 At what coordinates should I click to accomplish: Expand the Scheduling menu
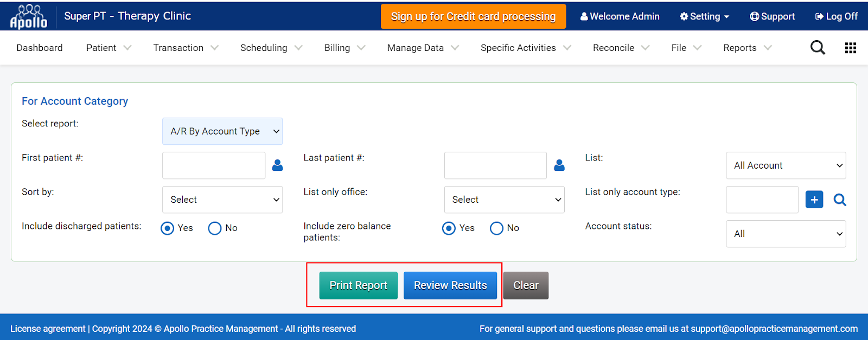coord(271,48)
